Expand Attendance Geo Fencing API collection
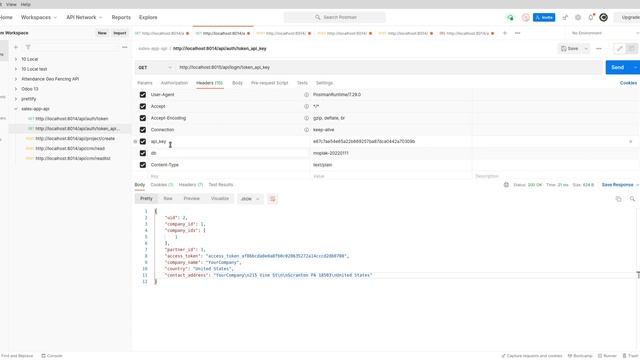 click(16, 79)
